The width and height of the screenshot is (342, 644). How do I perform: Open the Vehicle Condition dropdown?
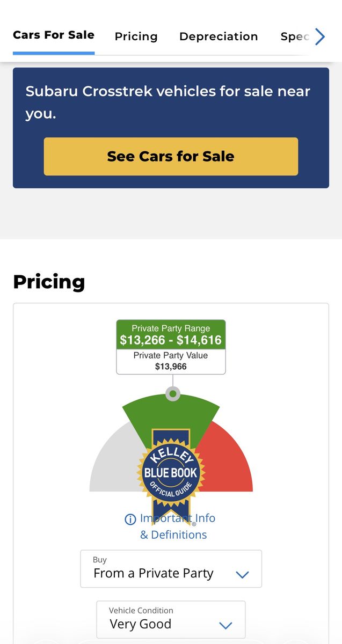[x=171, y=620]
